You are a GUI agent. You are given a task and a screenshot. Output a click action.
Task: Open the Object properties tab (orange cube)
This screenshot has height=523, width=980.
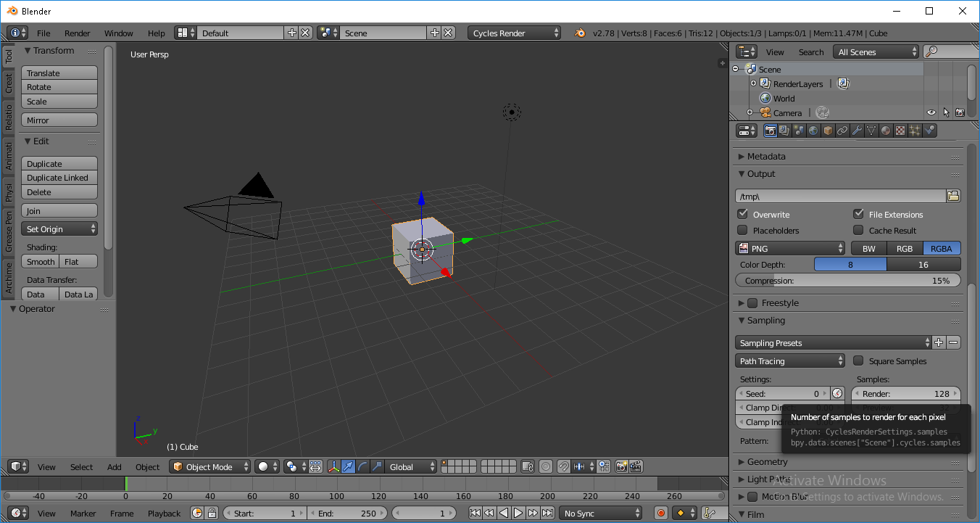[x=828, y=131]
